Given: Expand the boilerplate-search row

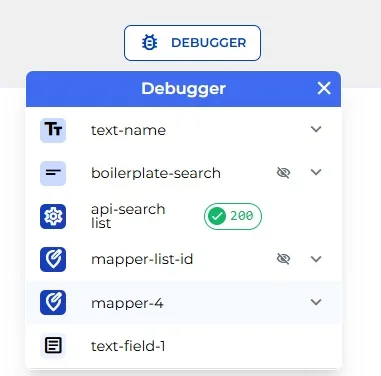Looking at the screenshot, I should [x=316, y=172].
